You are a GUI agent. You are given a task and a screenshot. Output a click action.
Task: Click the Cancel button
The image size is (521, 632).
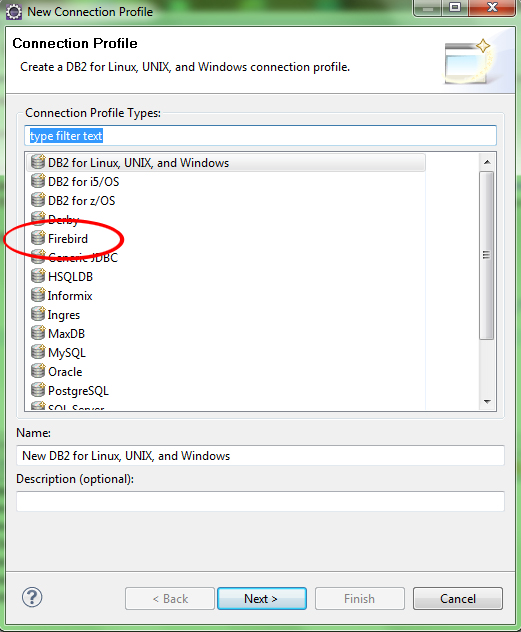click(x=458, y=599)
